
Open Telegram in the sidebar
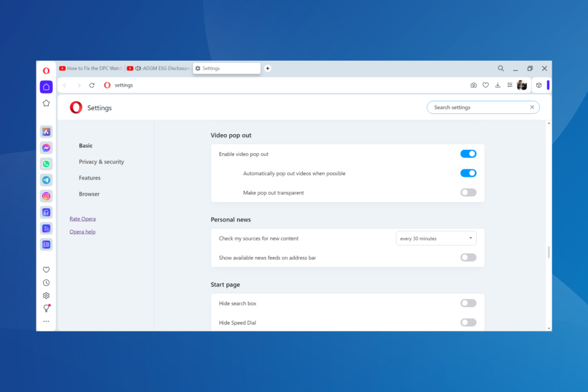[46, 180]
